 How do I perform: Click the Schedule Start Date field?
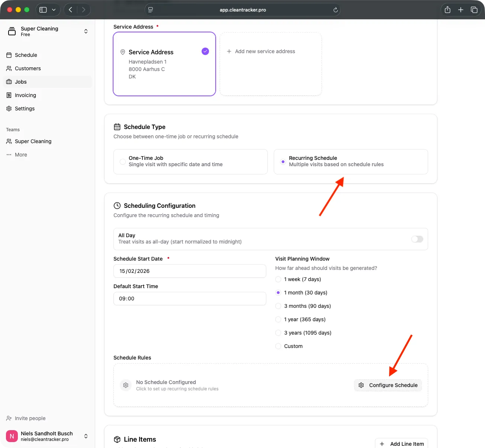pyautogui.click(x=190, y=271)
